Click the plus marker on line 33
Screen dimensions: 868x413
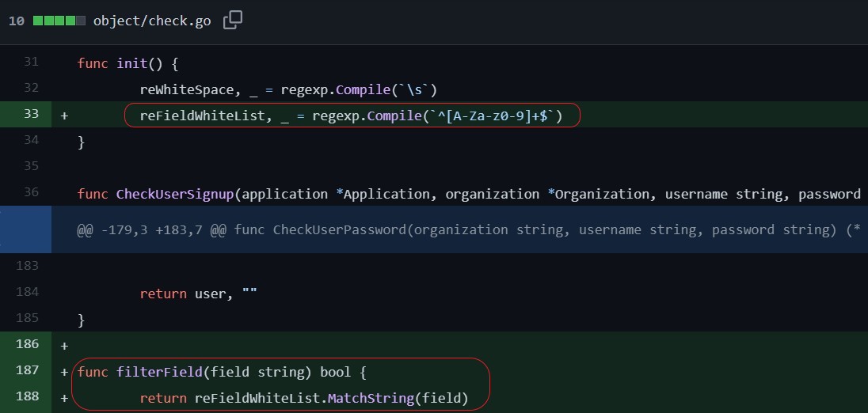(64, 116)
